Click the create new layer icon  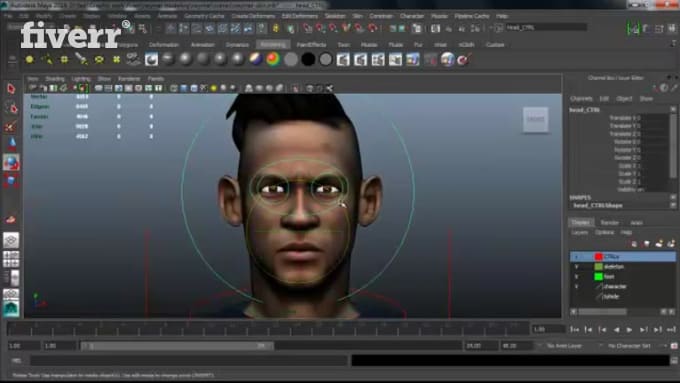pyautogui.click(x=659, y=244)
